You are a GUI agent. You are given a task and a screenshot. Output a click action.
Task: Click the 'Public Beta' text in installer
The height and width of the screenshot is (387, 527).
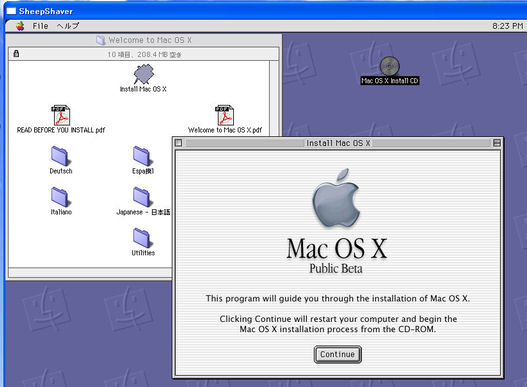point(336,269)
